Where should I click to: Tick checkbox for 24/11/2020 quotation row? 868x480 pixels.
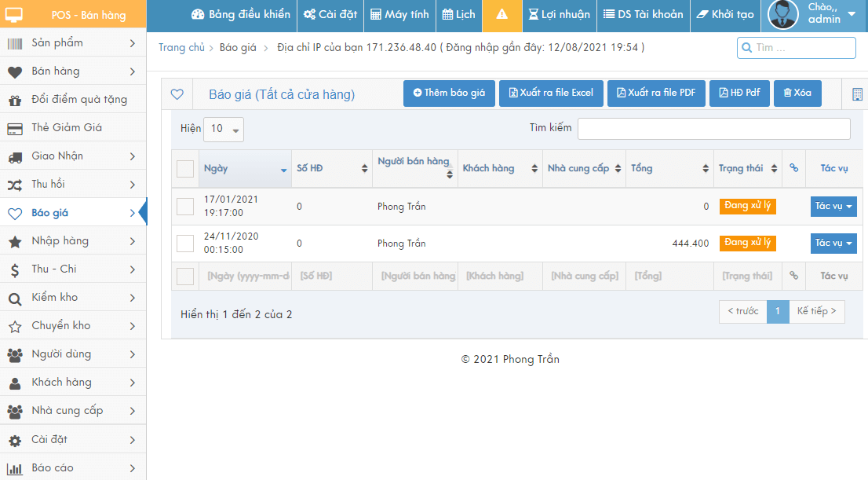pyautogui.click(x=185, y=244)
